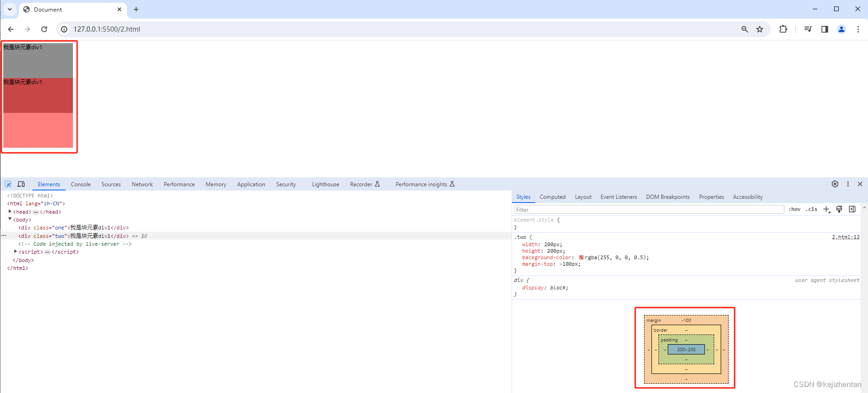
Task: Open the Properties pane
Action: [x=711, y=197]
